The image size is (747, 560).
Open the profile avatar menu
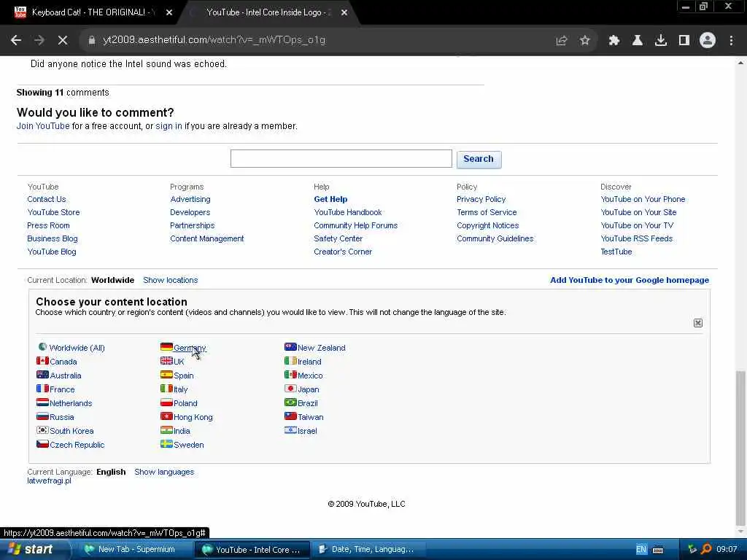708,41
